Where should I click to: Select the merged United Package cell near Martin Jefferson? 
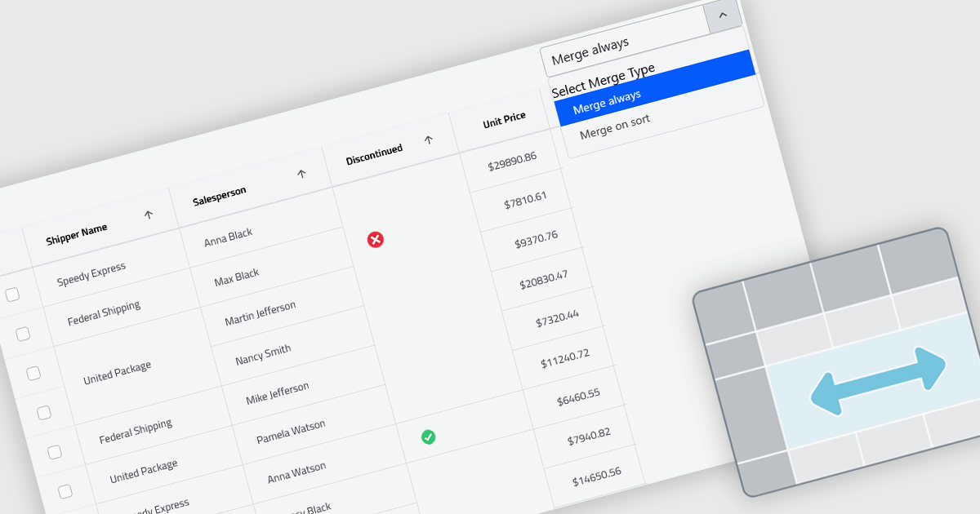[x=117, y=373]
